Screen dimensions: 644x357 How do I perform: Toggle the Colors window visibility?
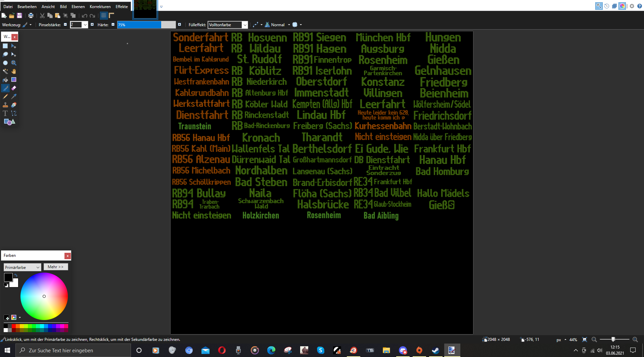(x=622, y=6)
